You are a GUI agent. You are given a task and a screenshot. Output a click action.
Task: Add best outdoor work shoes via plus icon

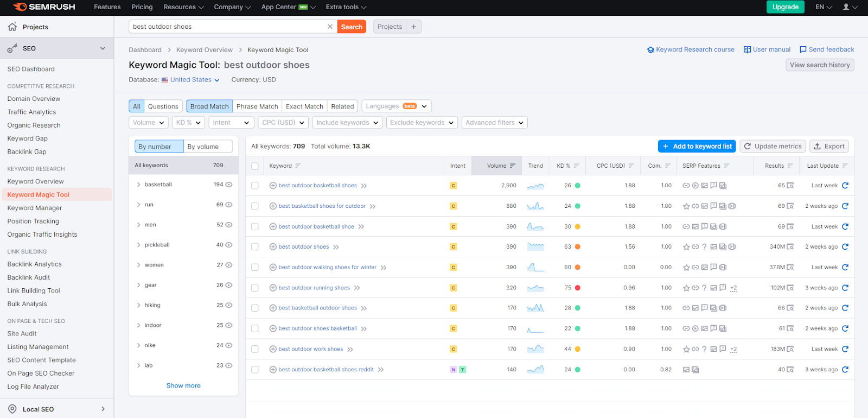273,349
